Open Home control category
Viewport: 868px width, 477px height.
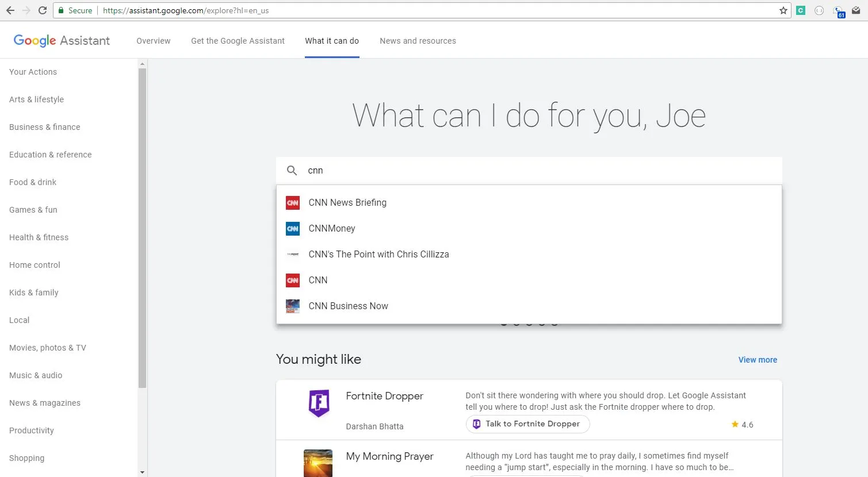point(35,265)
